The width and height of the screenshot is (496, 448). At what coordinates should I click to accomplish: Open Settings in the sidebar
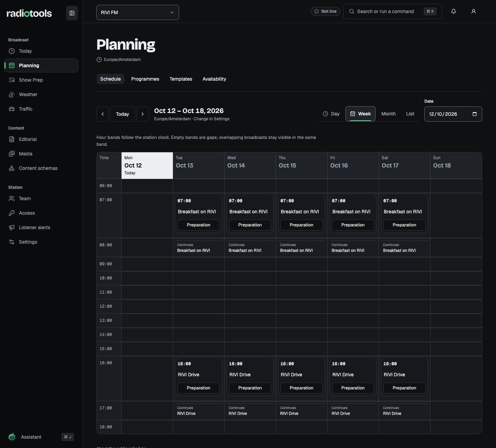(41, 242)
